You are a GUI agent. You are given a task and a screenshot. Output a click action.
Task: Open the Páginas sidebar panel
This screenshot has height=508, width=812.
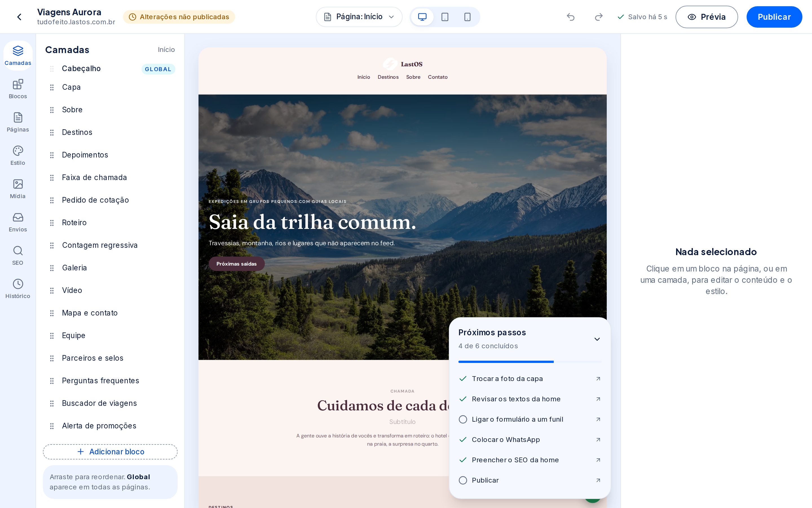[18, 122]
